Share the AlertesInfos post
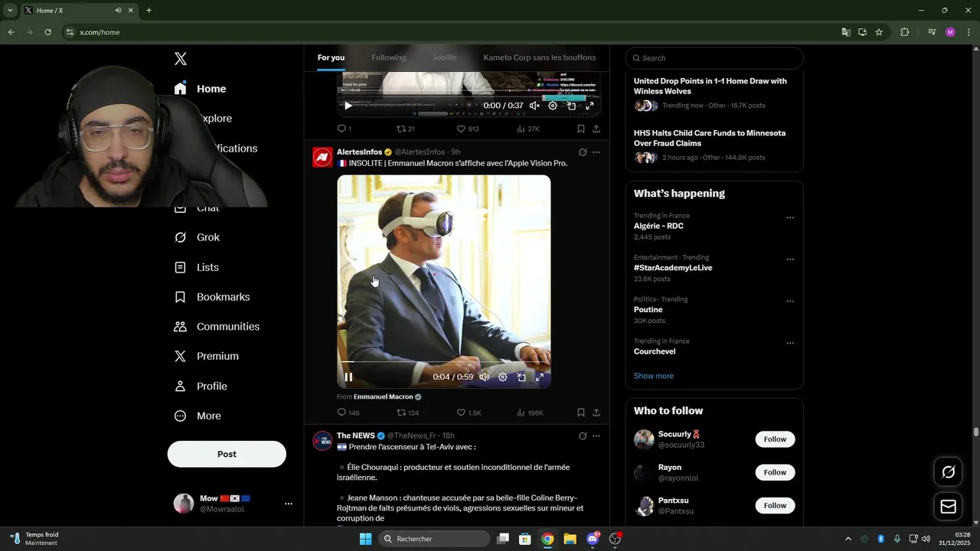This screenshot has height=551, width=980. click(596, 412)
